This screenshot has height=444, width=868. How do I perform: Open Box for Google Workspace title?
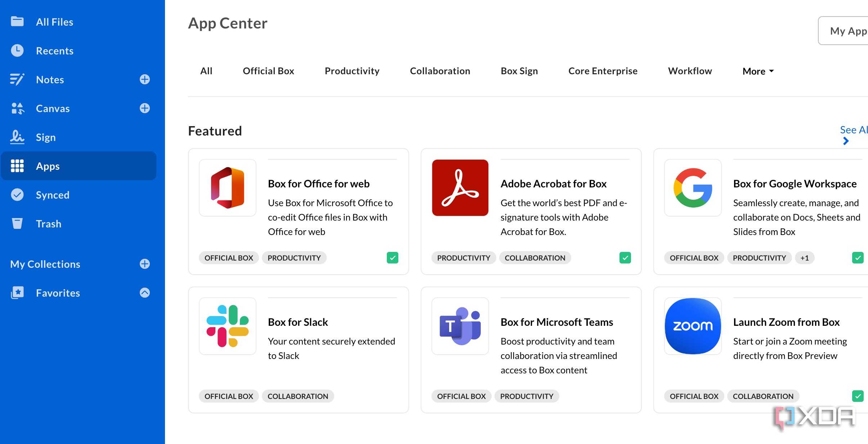795,184
